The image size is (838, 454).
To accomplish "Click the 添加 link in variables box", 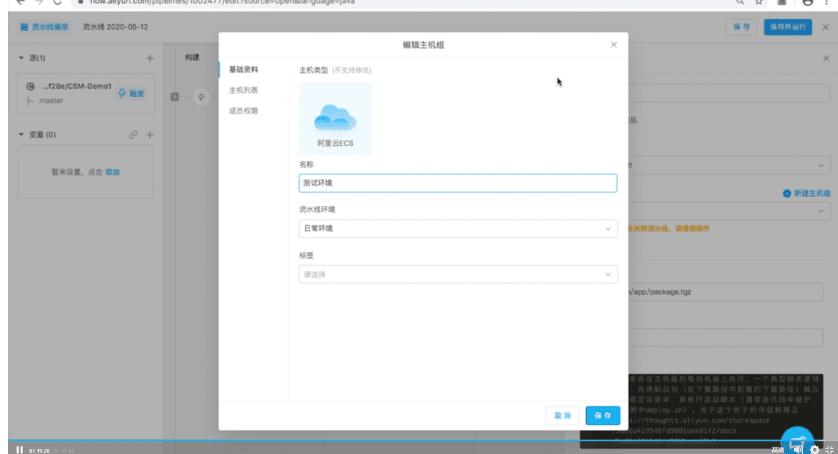I will [112, 172].
